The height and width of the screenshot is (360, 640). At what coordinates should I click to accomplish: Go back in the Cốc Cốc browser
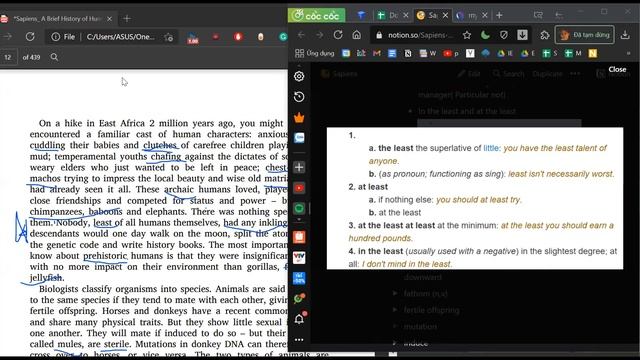coord(301,35)
